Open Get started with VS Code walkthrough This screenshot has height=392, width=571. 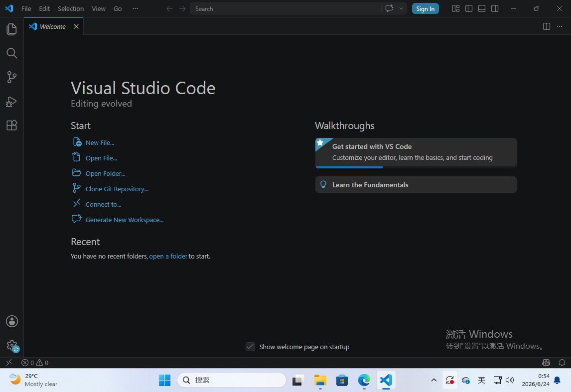click(x=416, y=153)
